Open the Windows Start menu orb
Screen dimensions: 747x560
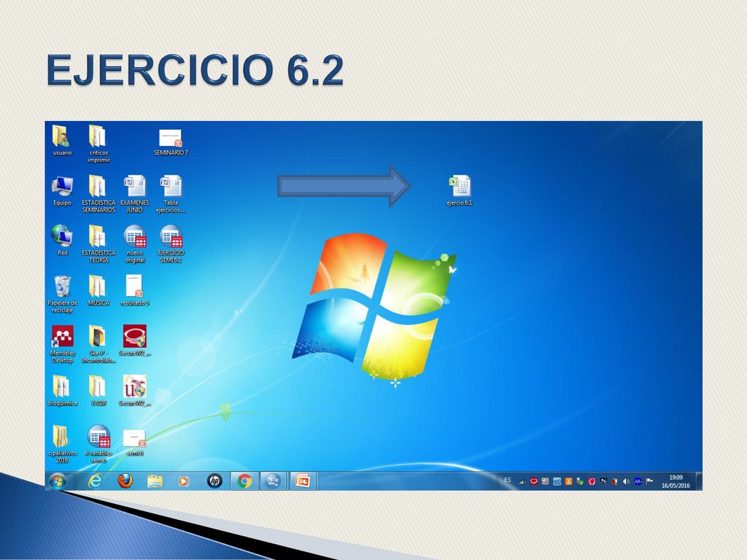click(x=58, y=481)
